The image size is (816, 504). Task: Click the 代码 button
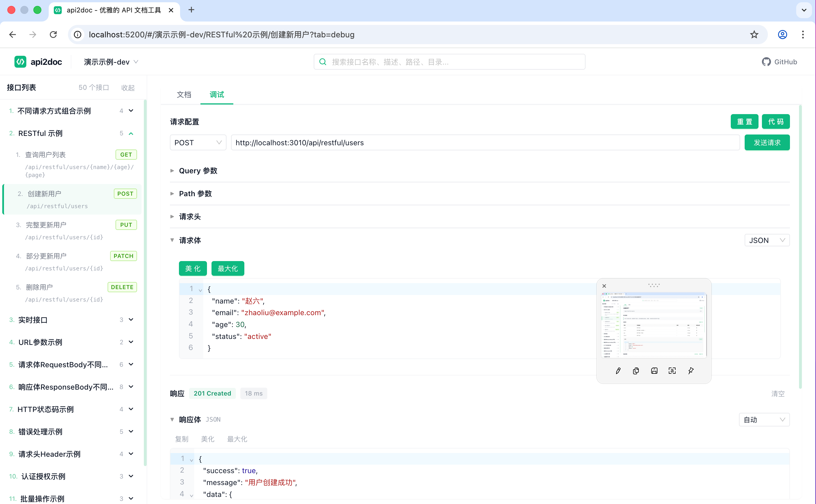pos(776,121)
